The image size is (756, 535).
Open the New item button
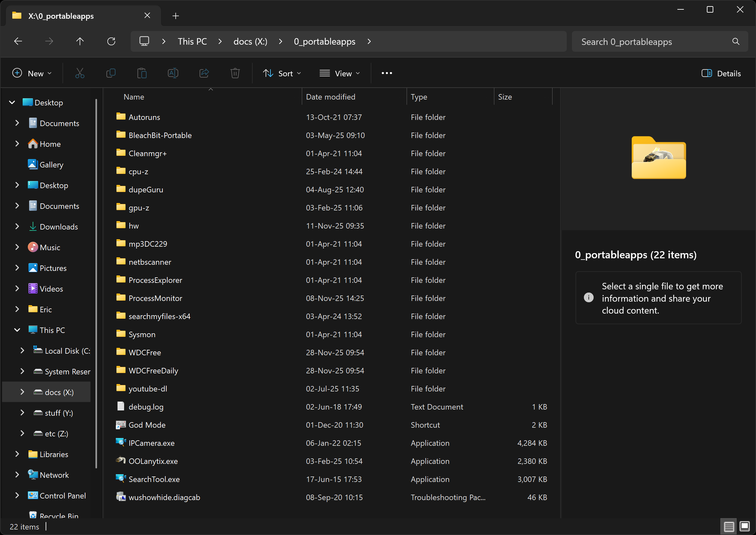[x=32, y=73]
